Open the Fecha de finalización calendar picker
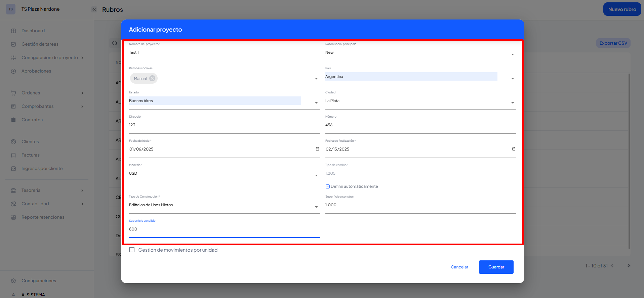Viewport: 644px width, 298px height. tap(514, 149)
